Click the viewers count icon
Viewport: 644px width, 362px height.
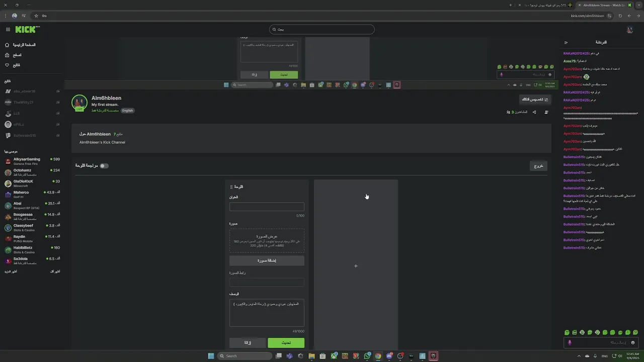pyautogui.click(x=508, y=112)
